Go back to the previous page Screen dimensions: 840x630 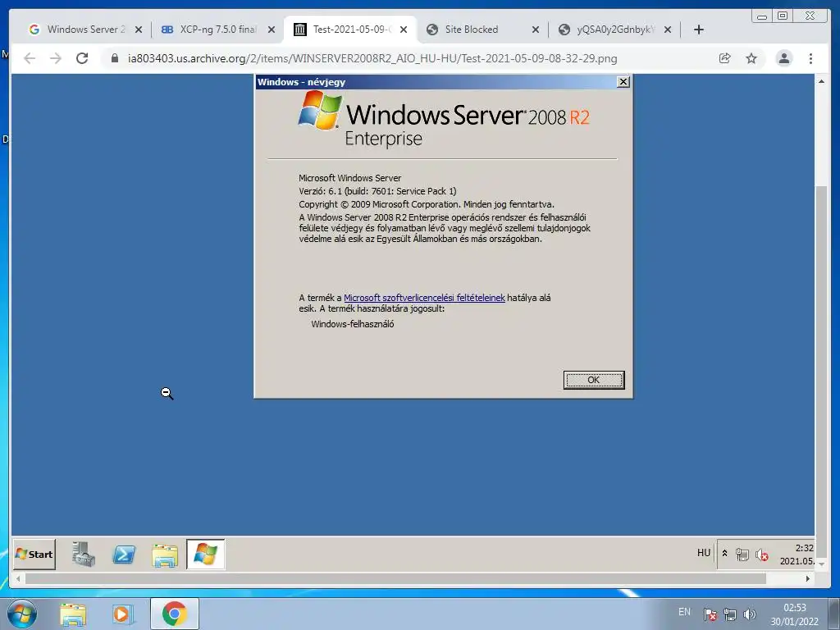coord(30,58)
